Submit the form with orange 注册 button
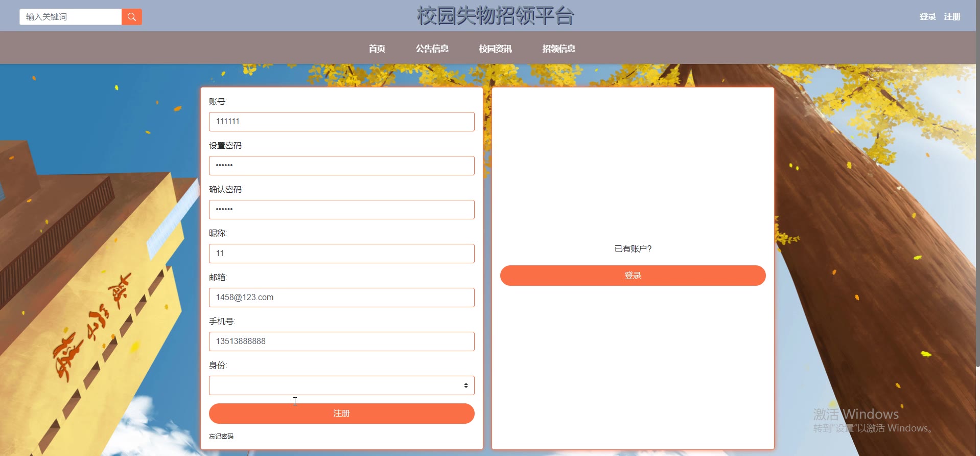 pos(342,414)
